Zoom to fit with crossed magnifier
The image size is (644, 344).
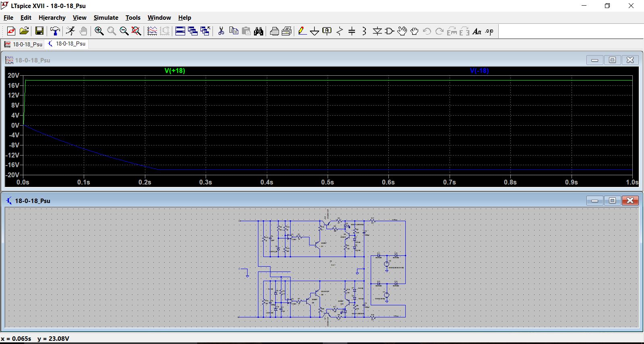coord(136,31)
